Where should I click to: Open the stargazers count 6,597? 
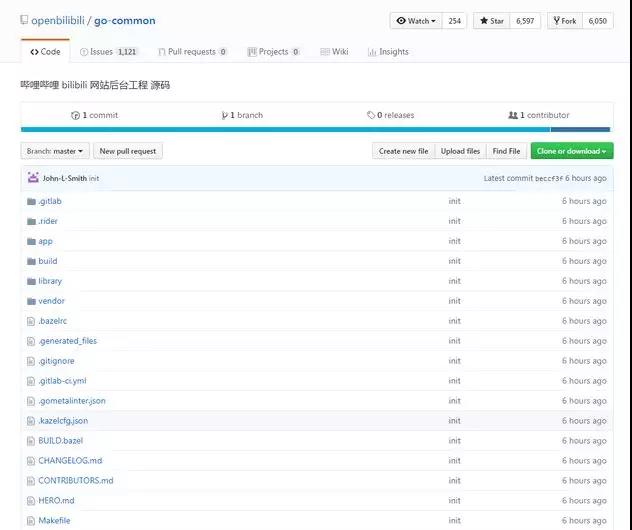[525, 21]
